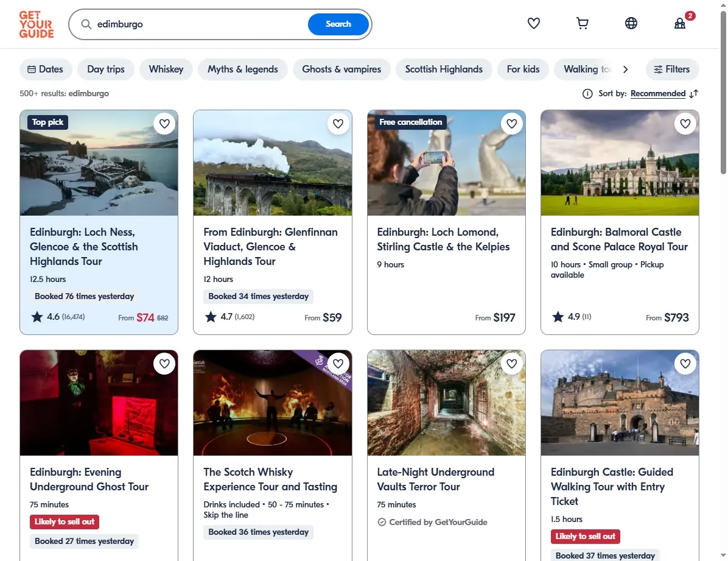Open the wishlist heart in header
The width and height of the screenshot is (728, 561).
point(533,23)
